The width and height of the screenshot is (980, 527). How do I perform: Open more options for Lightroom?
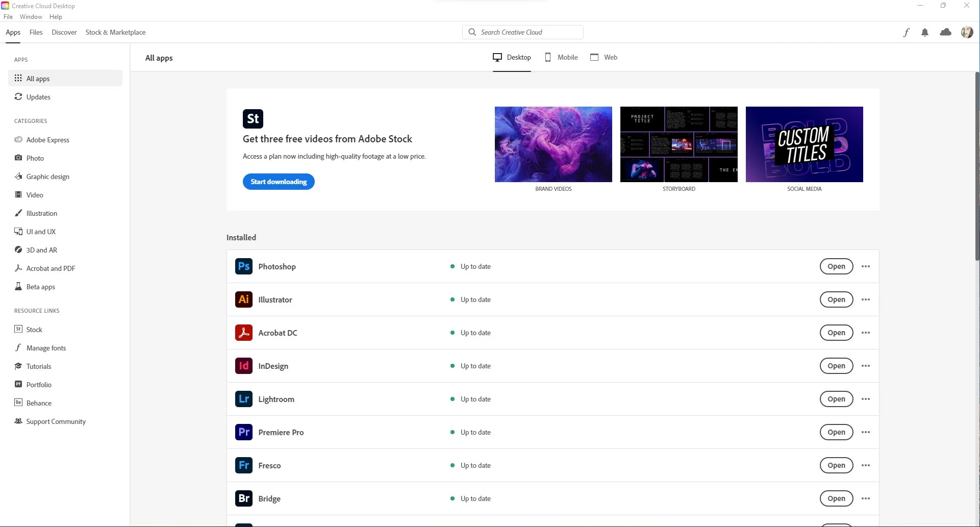tap(866, 399)
